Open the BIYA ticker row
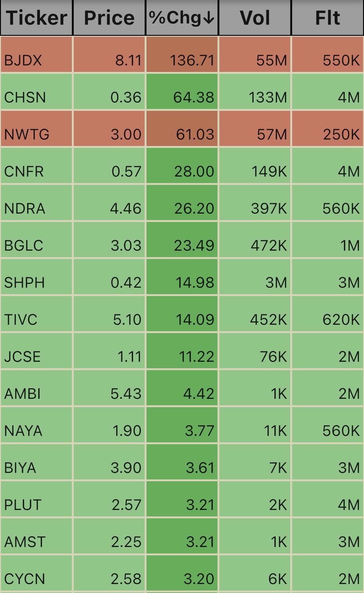Screen dimensions: 364x593 click(x=182, y=462)
